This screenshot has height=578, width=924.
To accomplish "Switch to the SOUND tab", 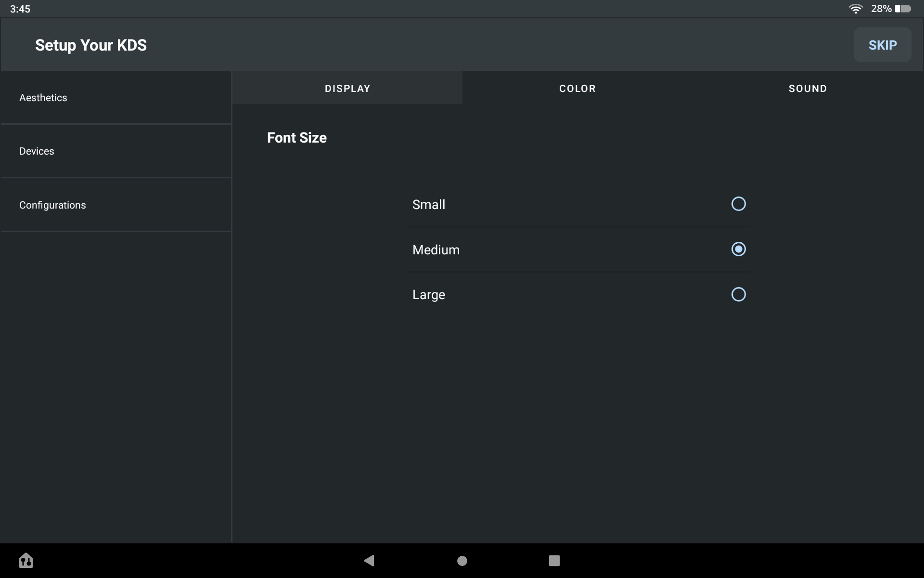I will (x=807, y=89).
